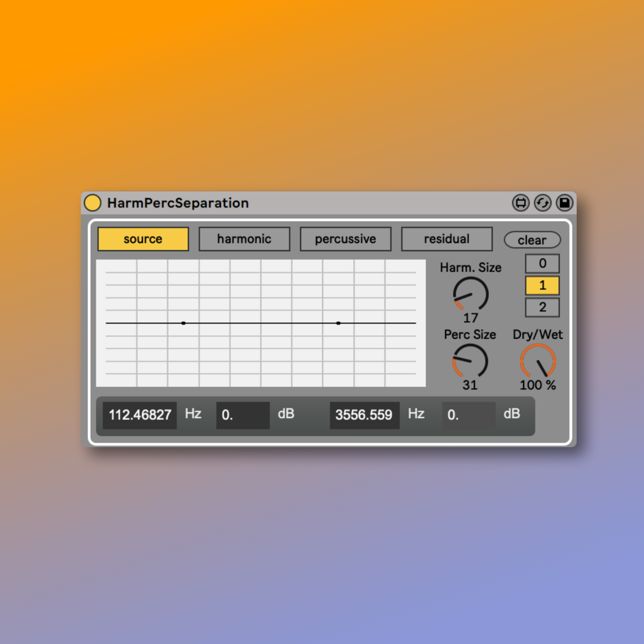Click the dB field next to 112.46827 Hz

(x=243, y=415)
